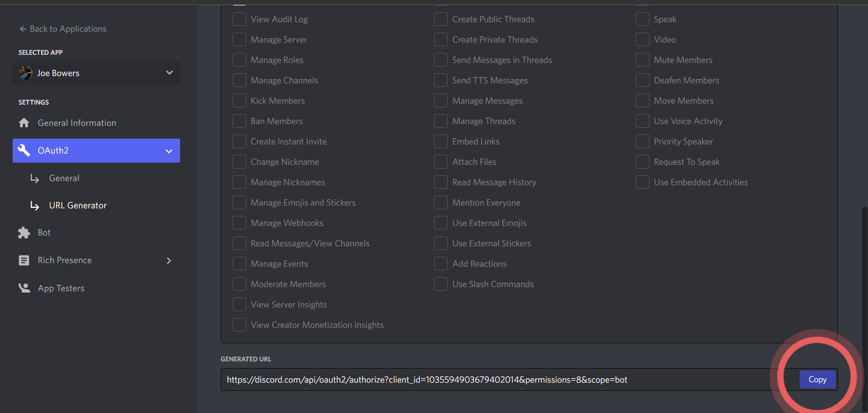Click the App Testers people icon
Image resolution: width=868 pixels, height=413 pixels.
pyautogui.click(x=24, y=288)
